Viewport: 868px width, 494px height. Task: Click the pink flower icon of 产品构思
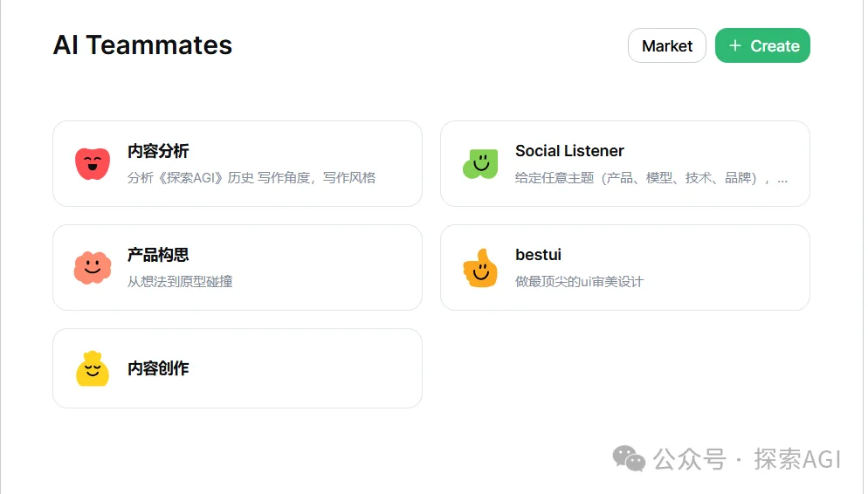click(x=92, y=267)
